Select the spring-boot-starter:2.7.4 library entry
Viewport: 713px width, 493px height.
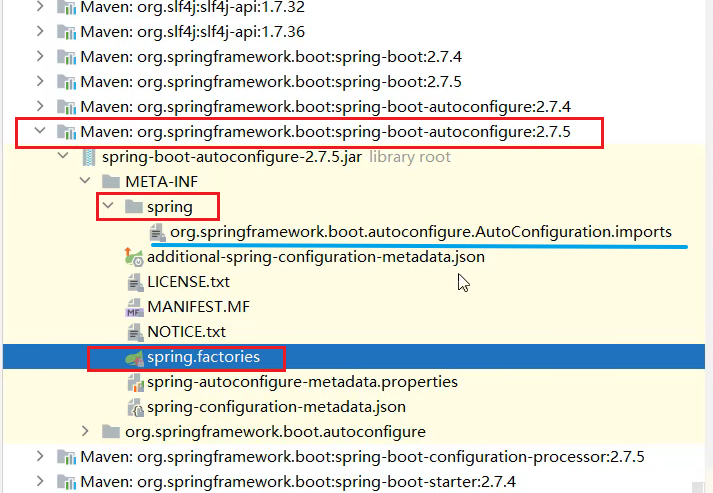298,482
